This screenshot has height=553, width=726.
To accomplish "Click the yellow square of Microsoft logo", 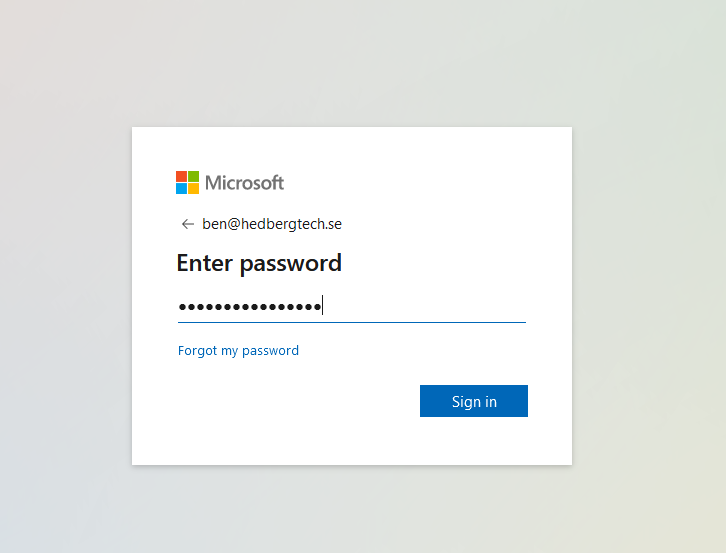I will coord(194,189).
